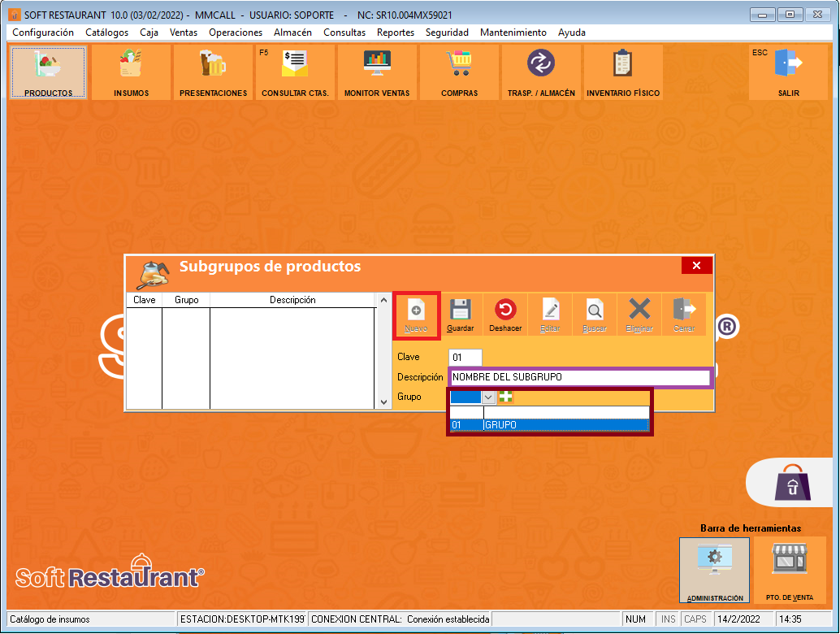Close the Subgrupos de productos dialog
Viewport: 840px width, 634px height.
[x=696, y=266]
